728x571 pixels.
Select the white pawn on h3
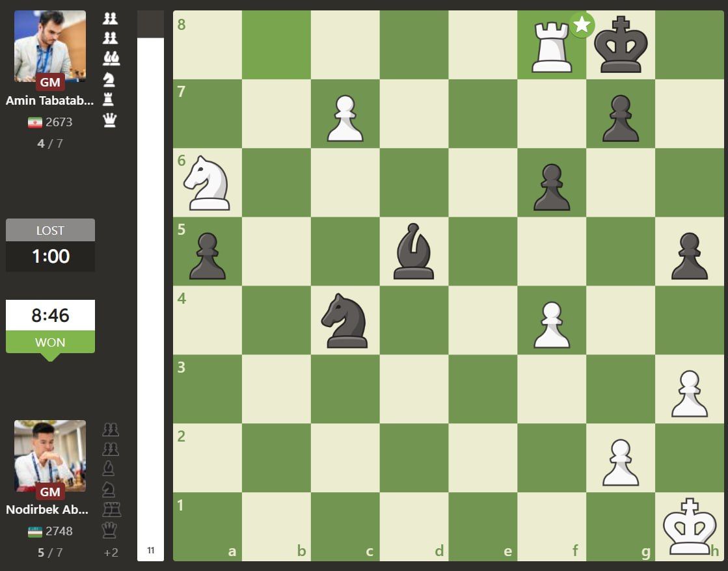tap(690, 393)
